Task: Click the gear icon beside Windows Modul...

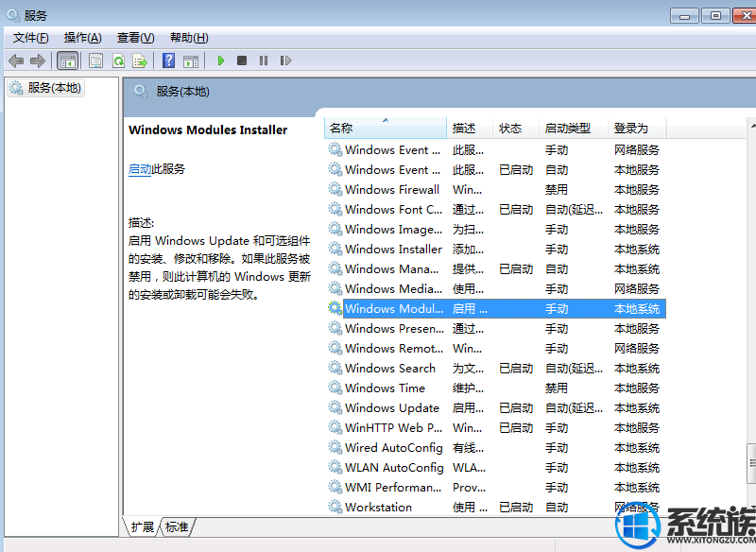Action: [x=335, y=308]
